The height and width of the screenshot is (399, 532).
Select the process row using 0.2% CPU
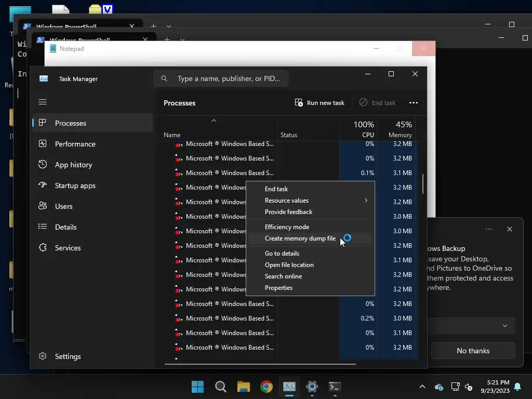tap(287, 318)
